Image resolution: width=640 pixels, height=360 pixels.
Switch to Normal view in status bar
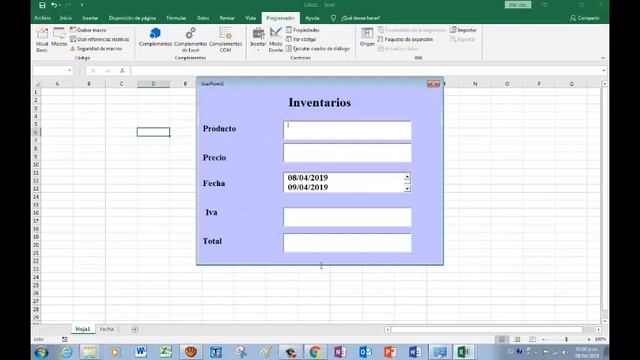[x=502, y=339]
